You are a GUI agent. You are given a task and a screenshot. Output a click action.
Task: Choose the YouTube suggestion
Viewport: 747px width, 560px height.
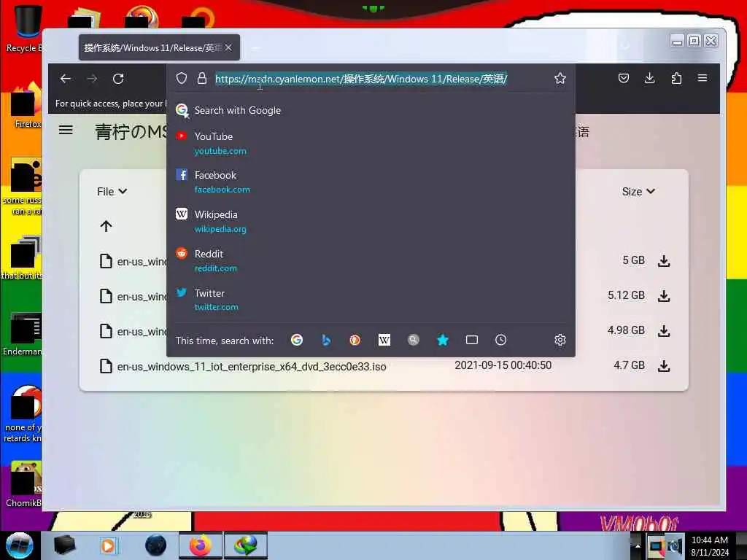coord(371,144)
